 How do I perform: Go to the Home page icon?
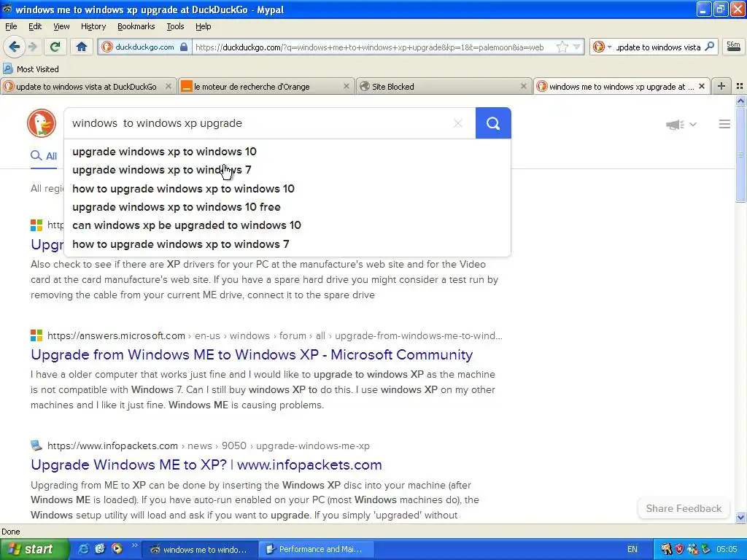pyautogui.click(x=82, y=47)
